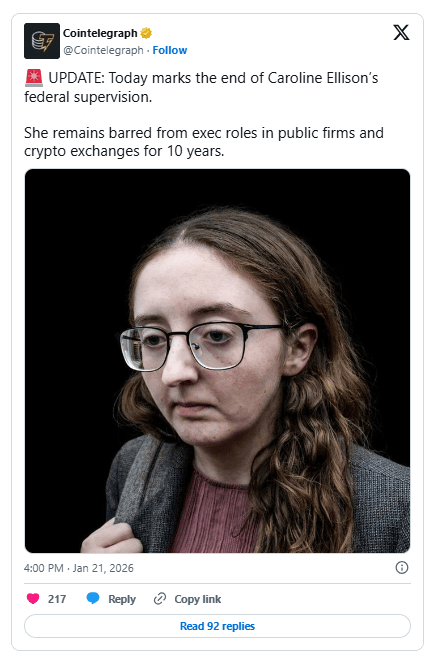The image size is (435, 662).
Task: Click the red siren emoji
Action: pos(34,78)
